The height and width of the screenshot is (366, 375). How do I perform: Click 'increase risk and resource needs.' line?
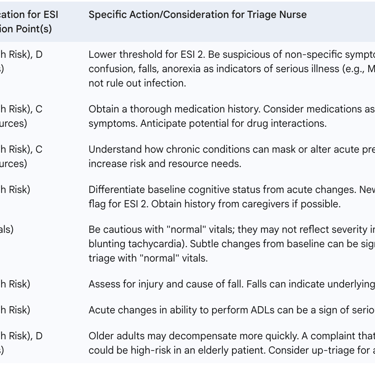pyautogui.click(x=165, y=164)
